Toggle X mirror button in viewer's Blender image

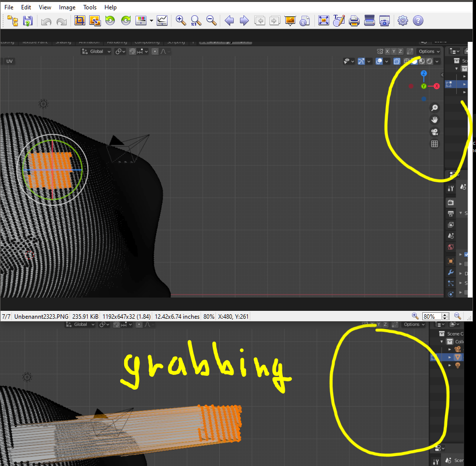pos(387,51)
